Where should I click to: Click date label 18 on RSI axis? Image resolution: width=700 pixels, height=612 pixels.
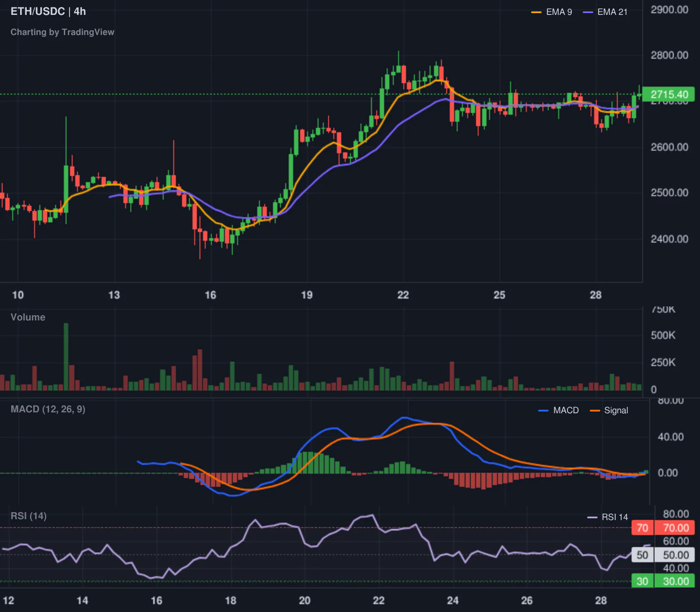[x=231, y=601]
